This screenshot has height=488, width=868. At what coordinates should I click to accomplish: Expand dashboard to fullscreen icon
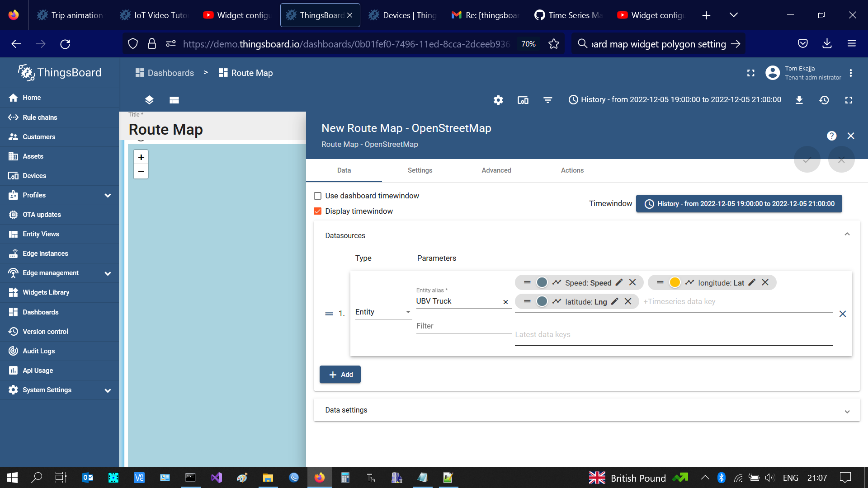849,100
